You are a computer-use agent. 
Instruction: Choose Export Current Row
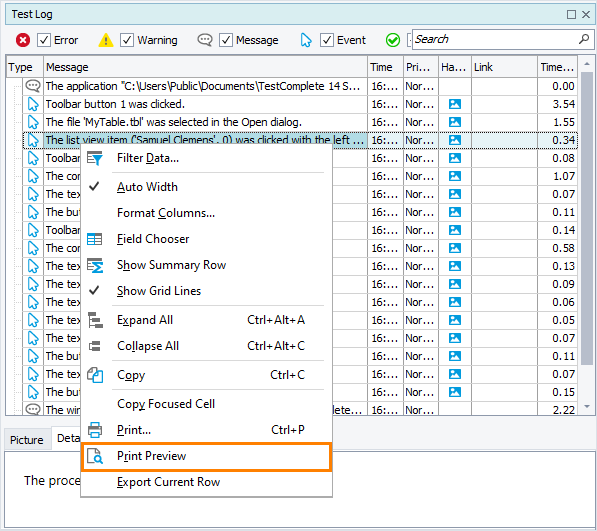click(206, 482)
